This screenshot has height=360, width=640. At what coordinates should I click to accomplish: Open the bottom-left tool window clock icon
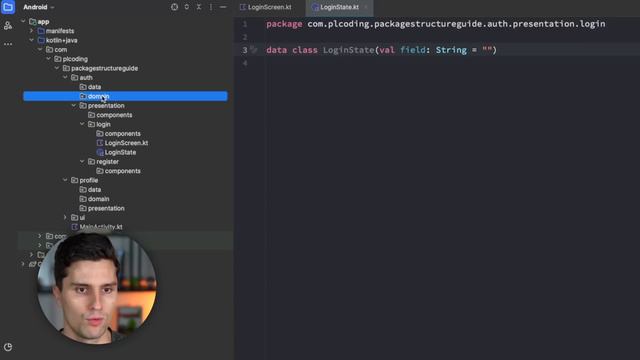click(x=8, y=347)
